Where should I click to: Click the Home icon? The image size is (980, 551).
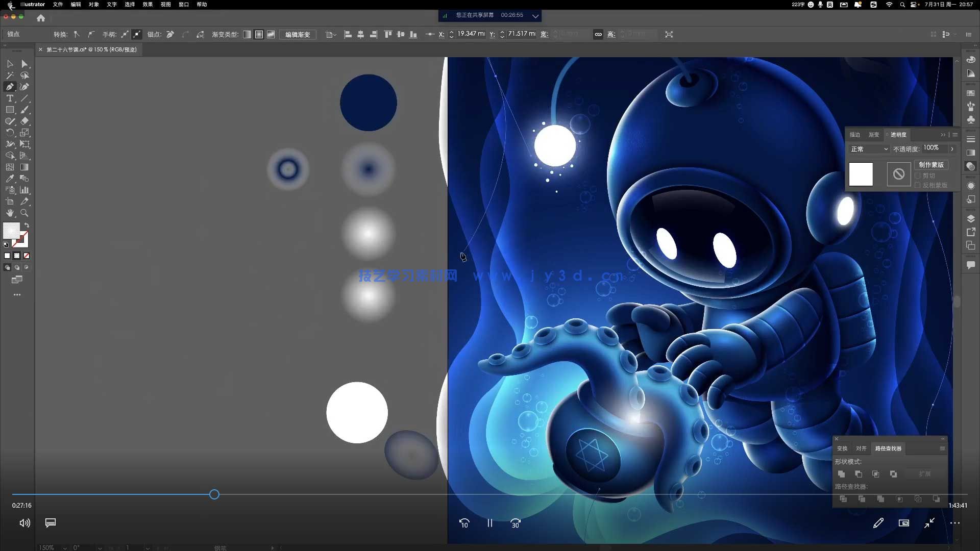tap(41, 18)
